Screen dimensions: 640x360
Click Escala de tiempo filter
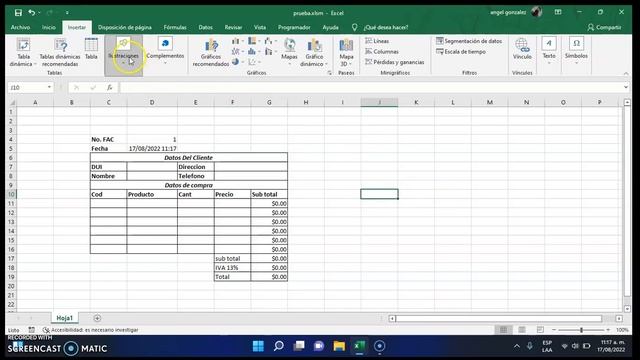click(460, 51)
